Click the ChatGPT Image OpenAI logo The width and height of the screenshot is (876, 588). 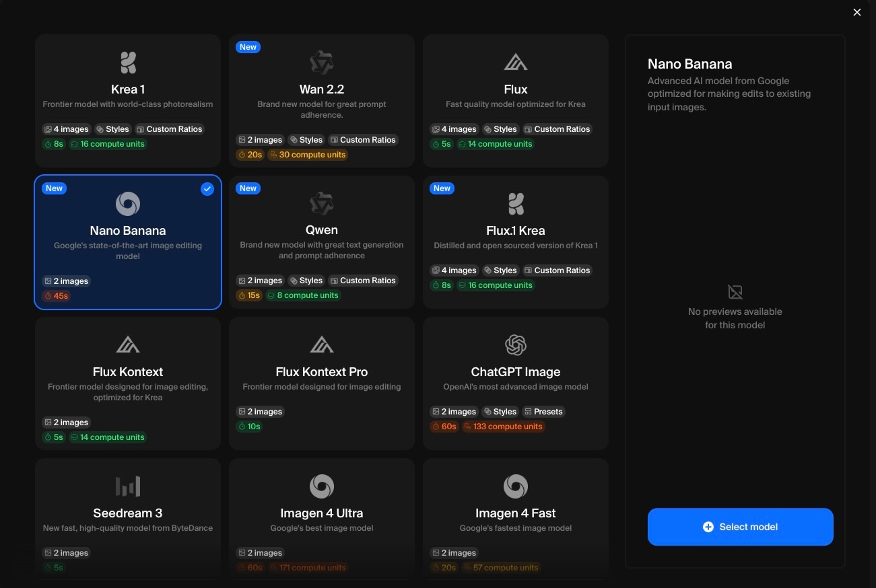[x=516, y=345]
